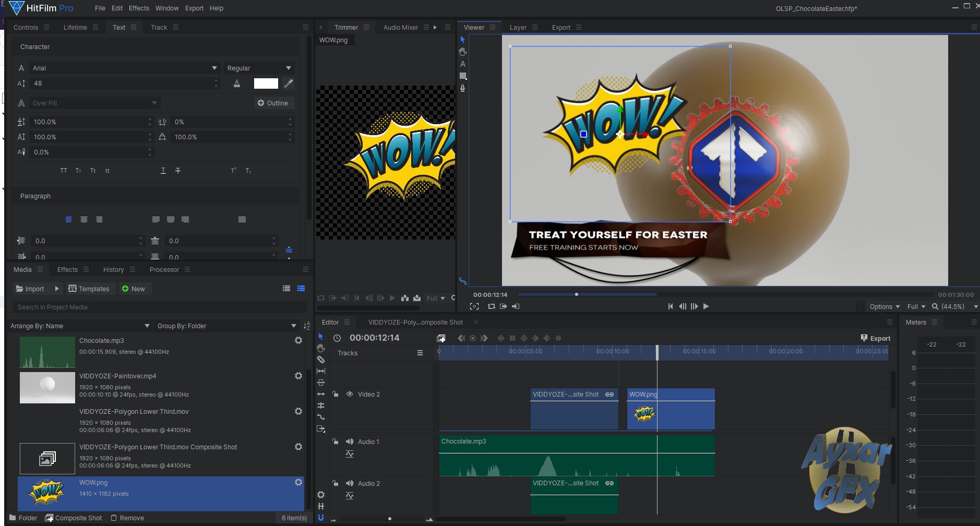Mute the Audio 2 track
This screenshot has width=980, height=526.
pyautogui.click(x=350, y=483)
